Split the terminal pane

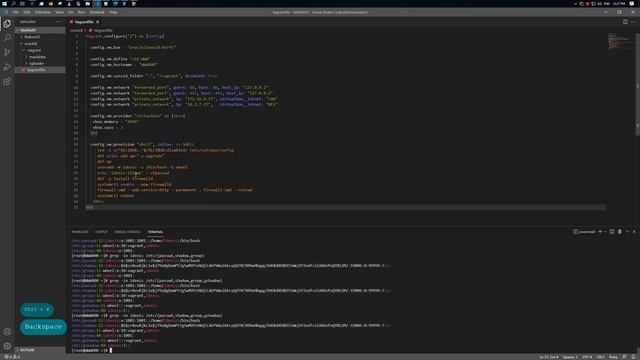(x=612, y=232)
